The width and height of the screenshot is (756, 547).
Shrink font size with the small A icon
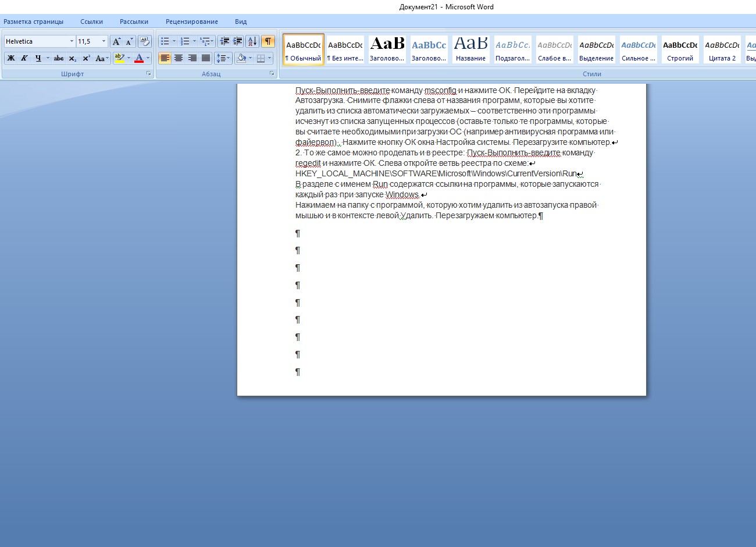point(129,41)
